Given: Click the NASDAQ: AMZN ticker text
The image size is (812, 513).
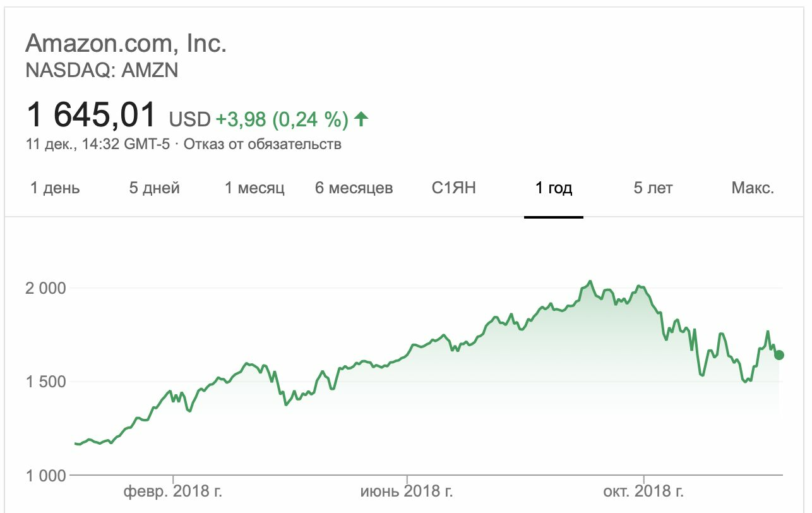Looking at the screenshot, I should point(102,70).
